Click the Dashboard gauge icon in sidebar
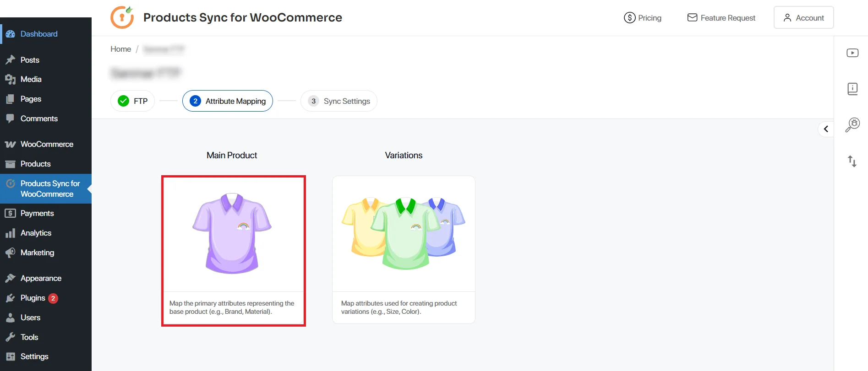 coord(10,34)
